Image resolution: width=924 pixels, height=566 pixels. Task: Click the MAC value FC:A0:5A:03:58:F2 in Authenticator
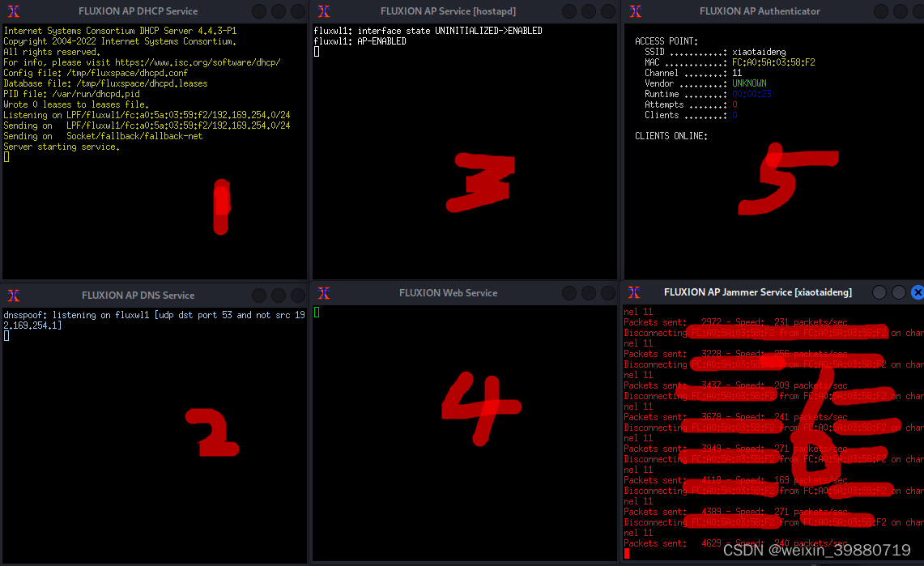[773, 62]
